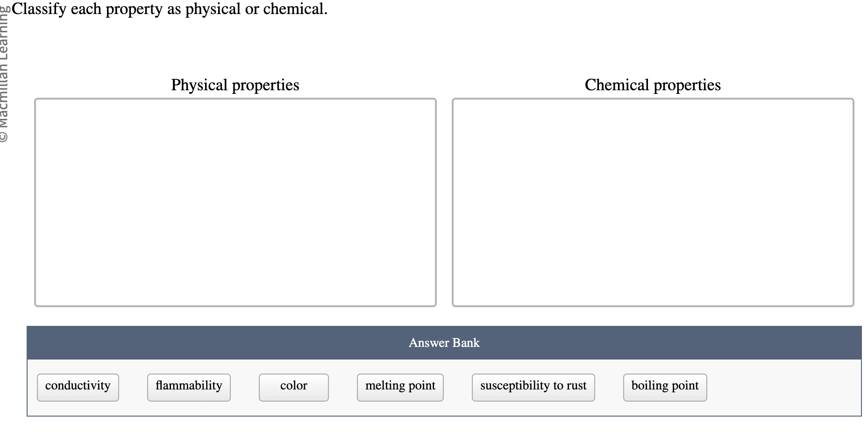Viewport: 868px width, 432px height.
Task: Click inside the Chemical properties drop zone
Action: tap(653, 201)
